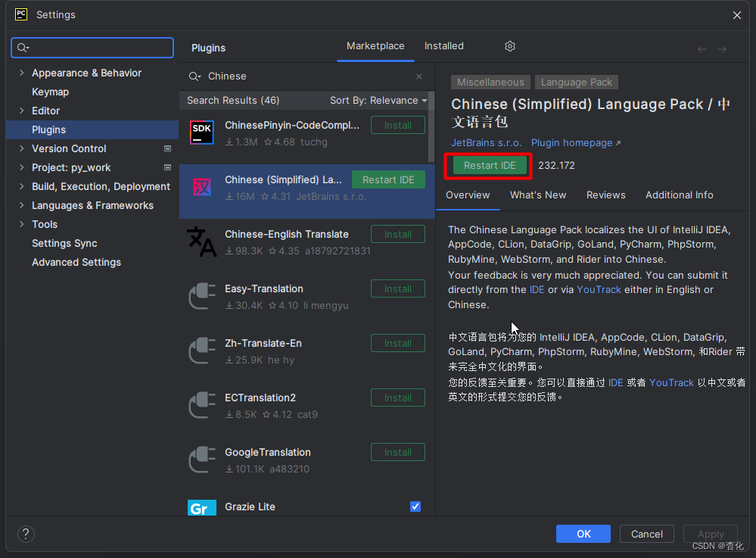Click the Easy-Translation plug icon
The height and width of the screenshot is (558, 756).
(x=201, y=296)
